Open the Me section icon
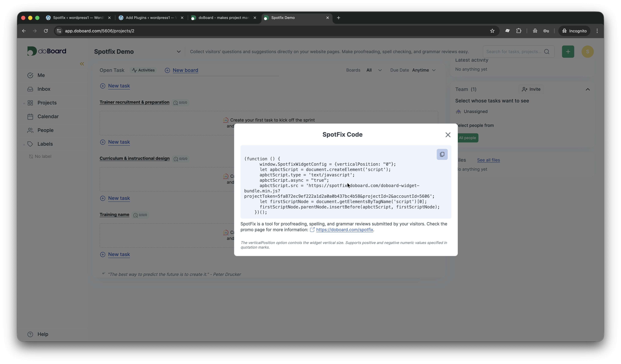This screenshot has width=621, height=364. point(30,75)
